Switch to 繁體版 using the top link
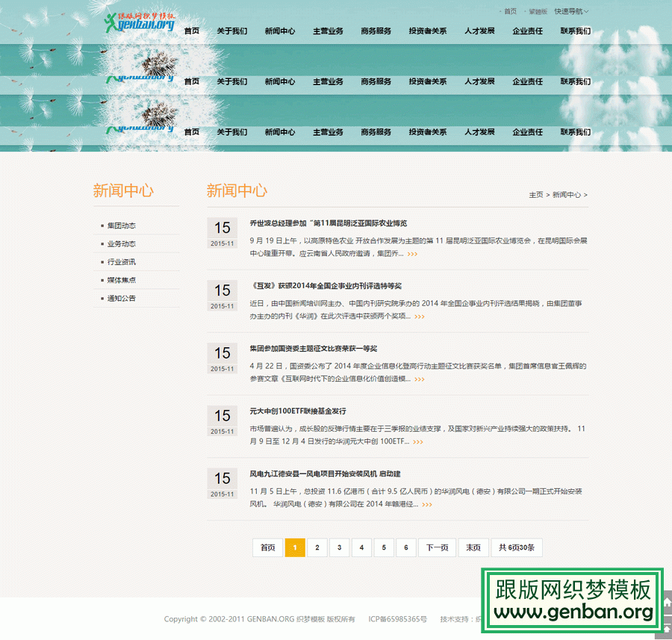 pyautogui.click(x=536, y=11)
